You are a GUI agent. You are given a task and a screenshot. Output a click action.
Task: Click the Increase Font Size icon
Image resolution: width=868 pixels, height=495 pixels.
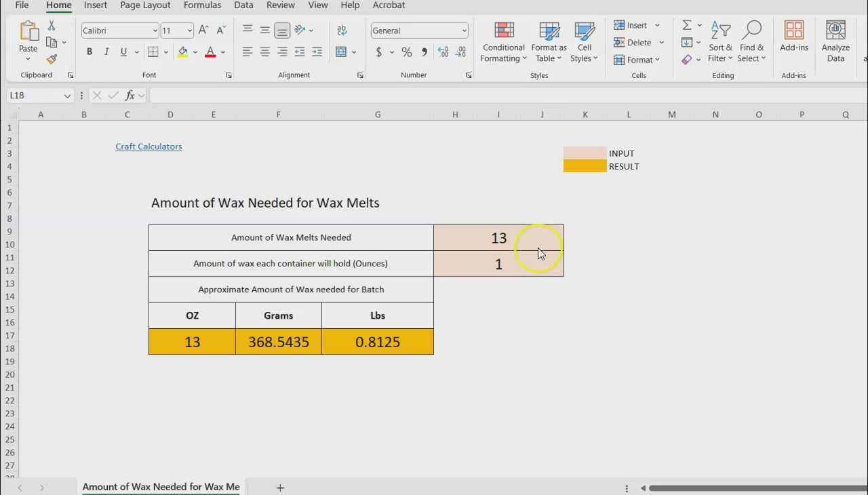[203, 31]
